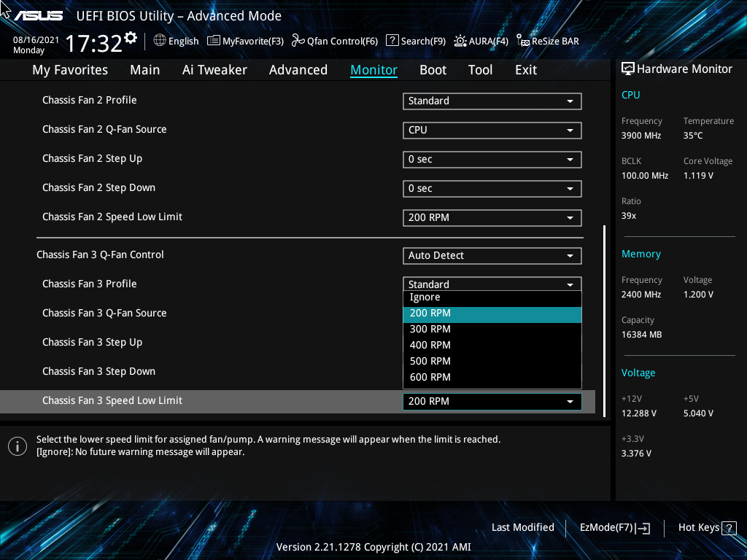Click Last Modified
The width and height of the screenshot is (747, 560).
(522, 527)
